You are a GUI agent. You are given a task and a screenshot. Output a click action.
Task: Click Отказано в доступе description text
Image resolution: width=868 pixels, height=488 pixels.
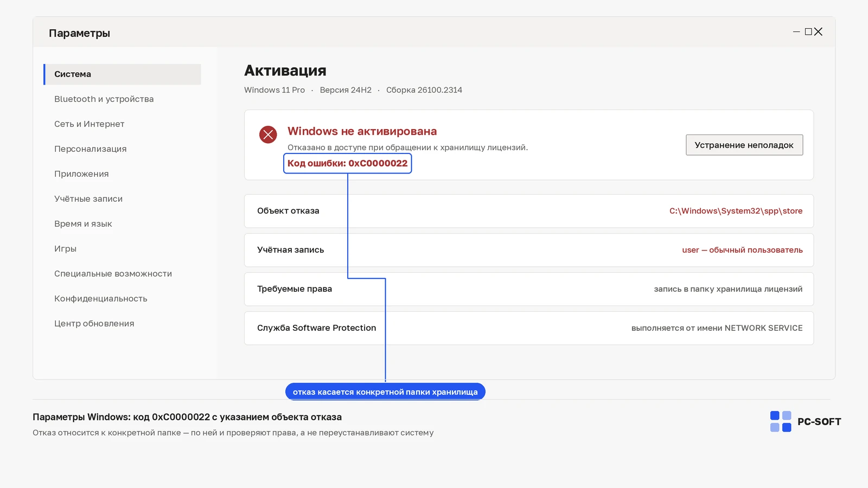[407, 147]
